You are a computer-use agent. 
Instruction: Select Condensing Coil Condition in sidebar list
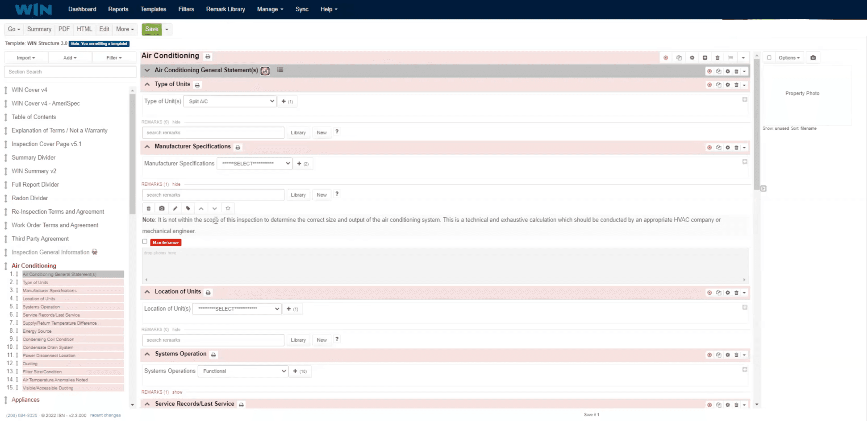click(48, 339)
